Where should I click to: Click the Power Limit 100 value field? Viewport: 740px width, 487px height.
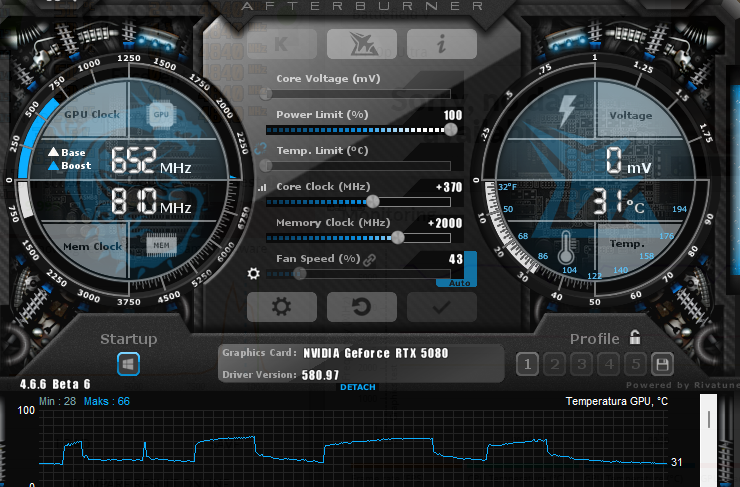click(x=453, y=115)
